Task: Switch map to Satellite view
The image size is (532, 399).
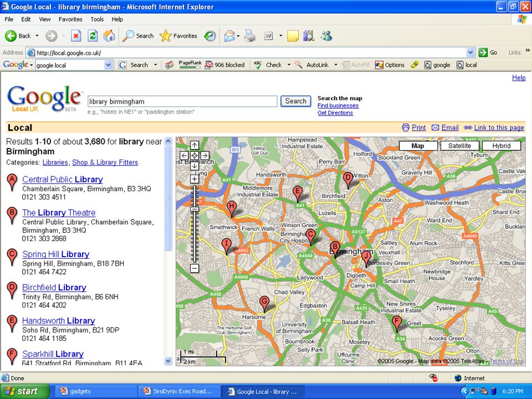Action: pos(460,146)
